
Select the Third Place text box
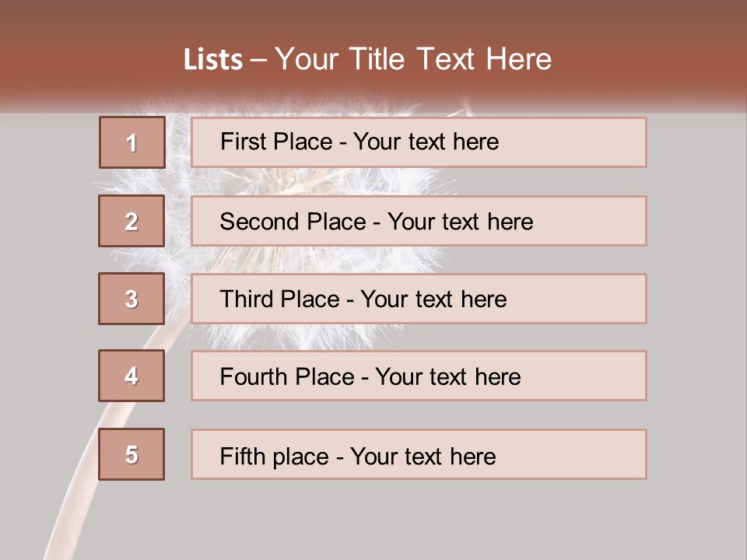point(419,299)
